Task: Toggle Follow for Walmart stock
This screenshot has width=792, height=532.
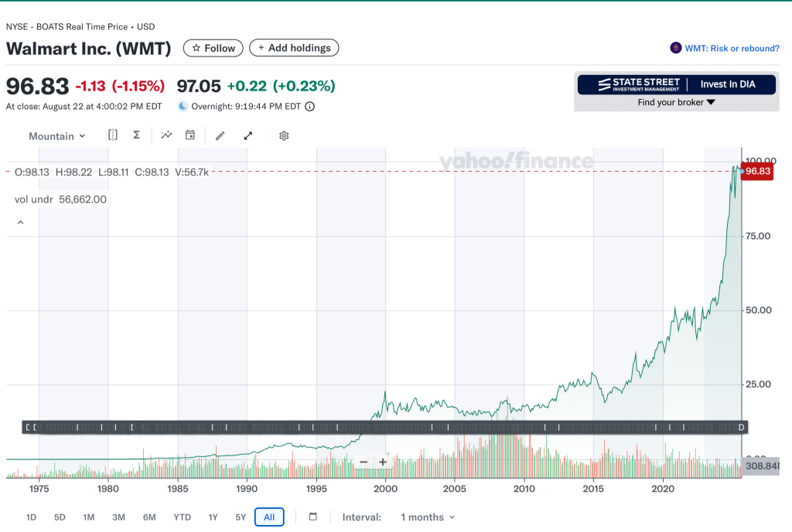Action: pyautogui.click(x=213, y=47)
